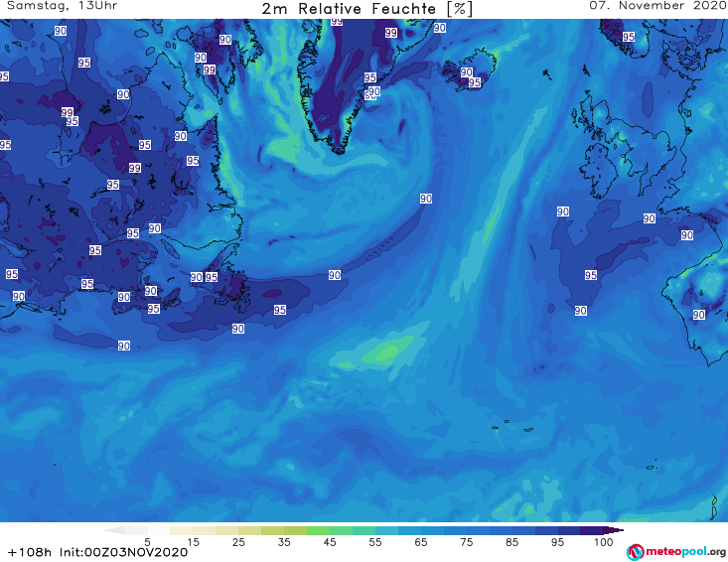Click the legend label '75'

coord(466,542)
